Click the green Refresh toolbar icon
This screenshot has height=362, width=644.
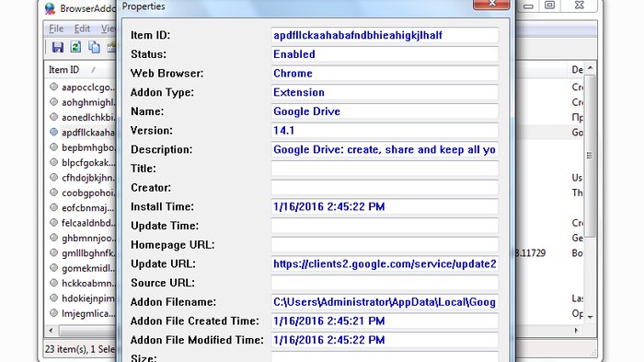pos(75,47)
